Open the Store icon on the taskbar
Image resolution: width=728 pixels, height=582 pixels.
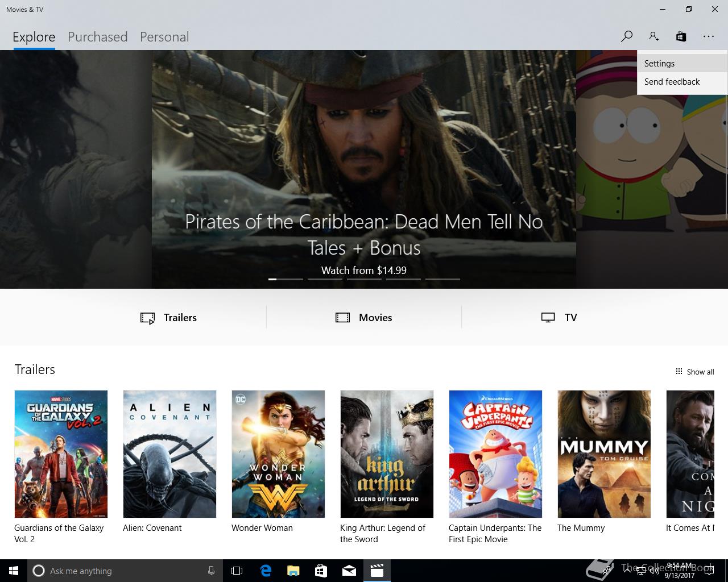[x=321, y=571]
